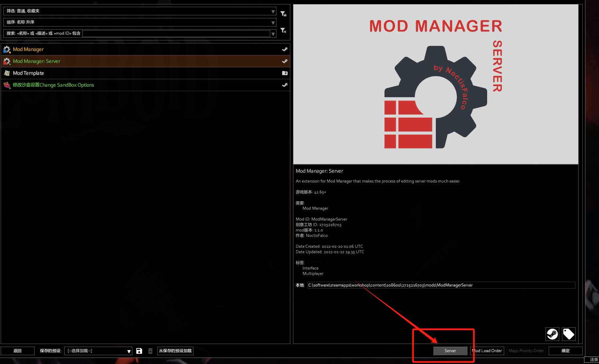Click the tag icon in details panel
599x364 pixels.
pos(568,334)
